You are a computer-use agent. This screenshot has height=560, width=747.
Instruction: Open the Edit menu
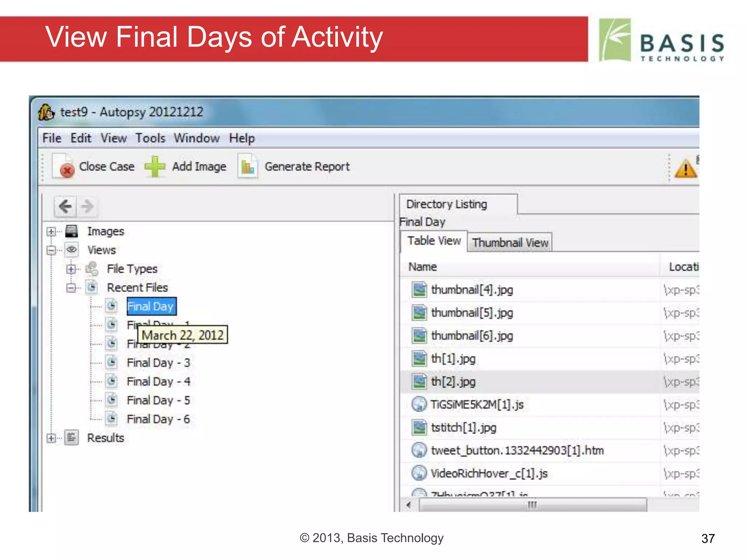(x=81, y=138)
